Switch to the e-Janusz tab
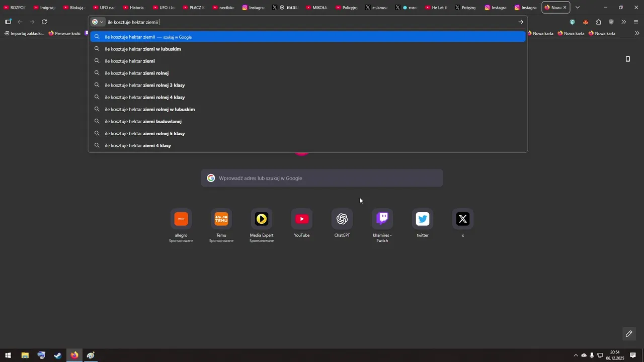The height and width of the screenshot is (362, 644). click(x=376, y=8)
